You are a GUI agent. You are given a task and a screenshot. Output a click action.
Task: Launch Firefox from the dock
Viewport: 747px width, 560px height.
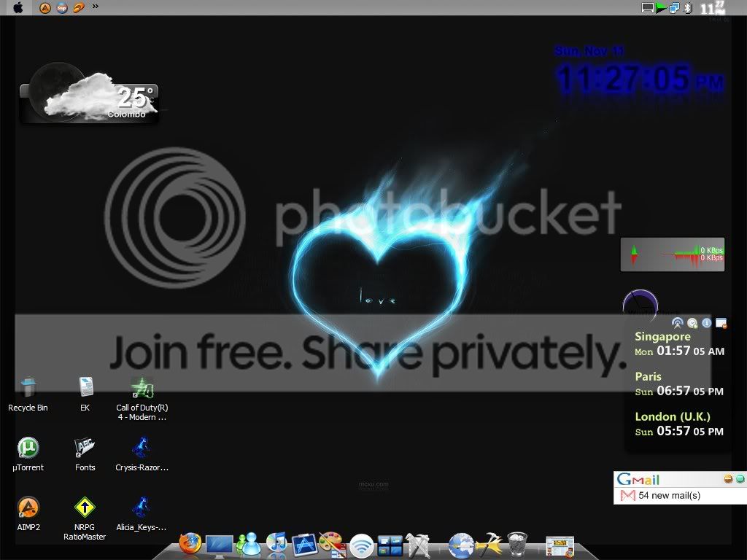click(x=190, y=544)
